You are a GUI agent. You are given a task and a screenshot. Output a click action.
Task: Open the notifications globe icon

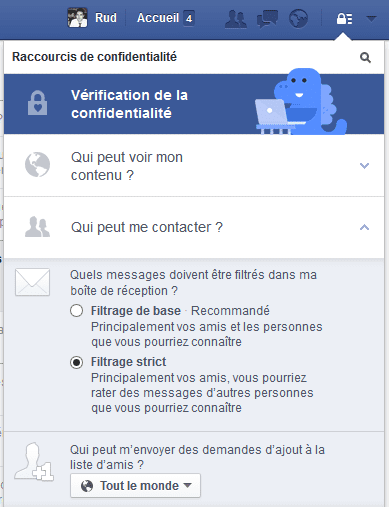(298, 19)
